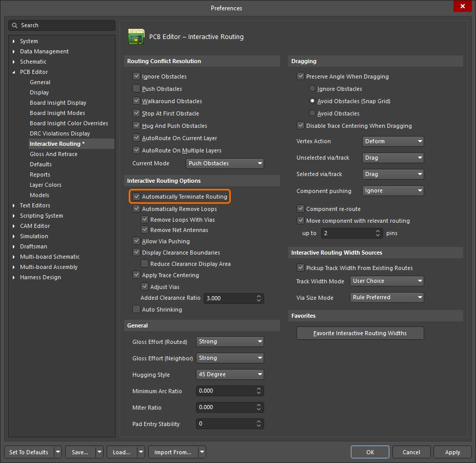Enable Auto Shrinking option
This screenshot has height=463, width=476.
pyautogui.click(x=136, y=309)
